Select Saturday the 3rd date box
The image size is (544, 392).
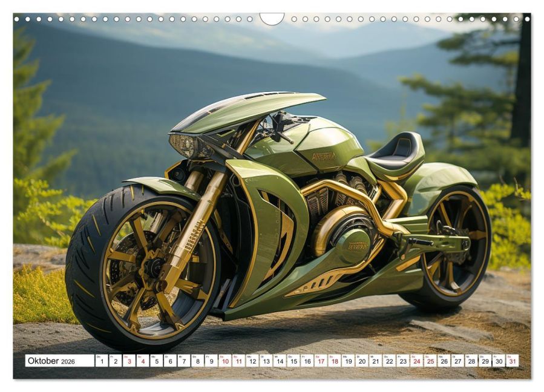click(x=129, y=361)
